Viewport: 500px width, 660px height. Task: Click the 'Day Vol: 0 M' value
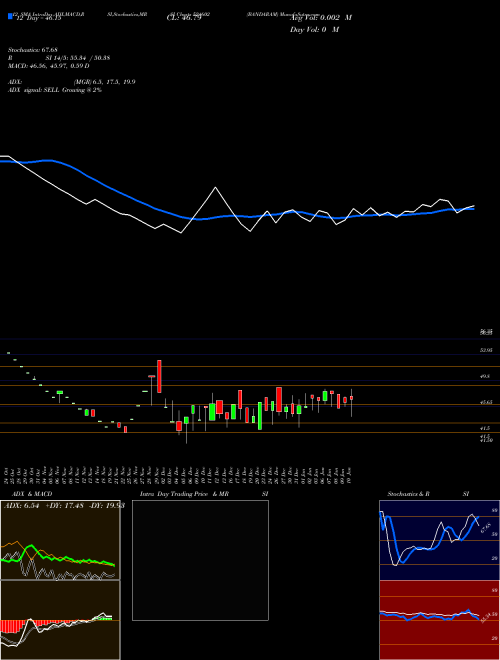(314, 30)
